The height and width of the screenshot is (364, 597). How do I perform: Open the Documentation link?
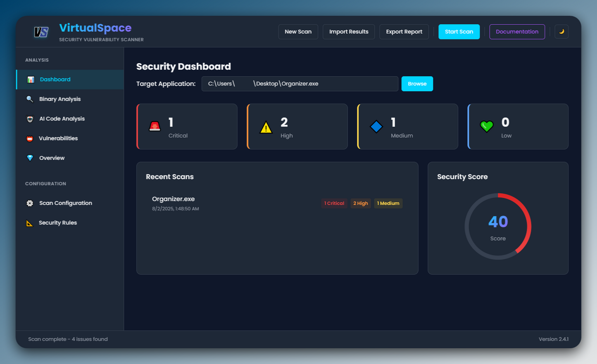[517, 32]
